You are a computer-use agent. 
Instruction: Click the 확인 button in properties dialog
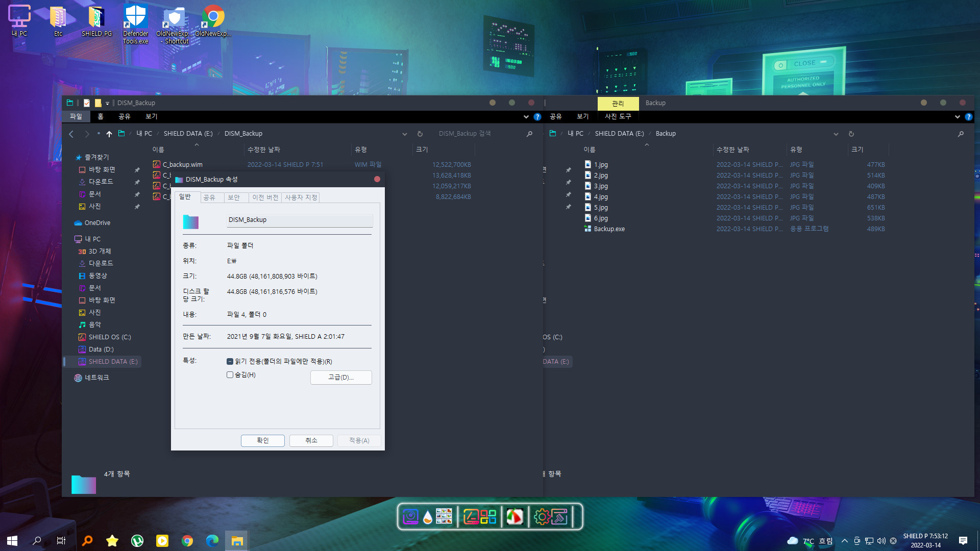[263, 441]
